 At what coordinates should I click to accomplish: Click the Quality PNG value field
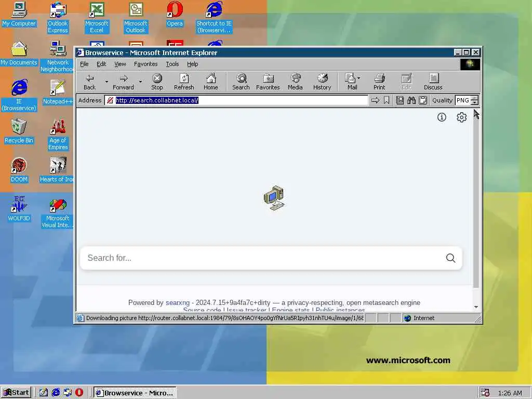(463, 100)
